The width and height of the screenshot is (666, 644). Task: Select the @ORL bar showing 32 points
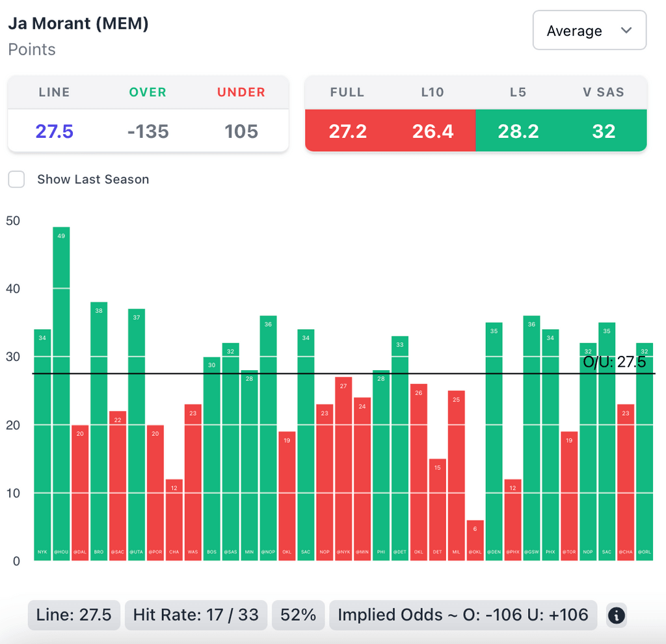[645, 451]
